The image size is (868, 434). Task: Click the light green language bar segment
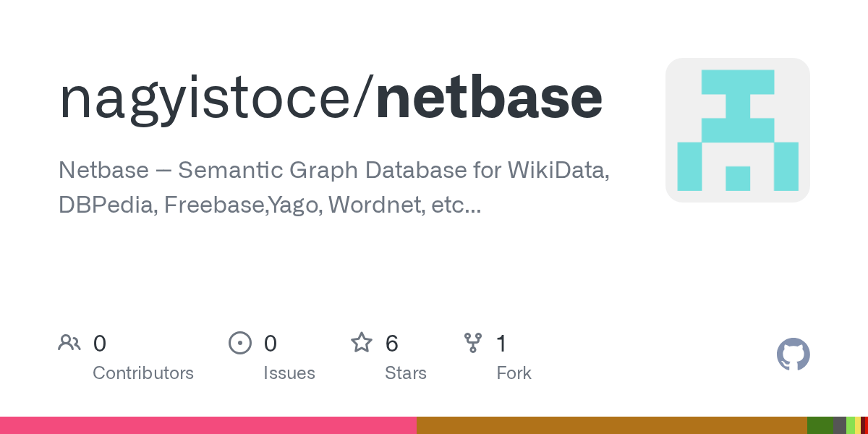pyautogui.click(x=851, y=425)
